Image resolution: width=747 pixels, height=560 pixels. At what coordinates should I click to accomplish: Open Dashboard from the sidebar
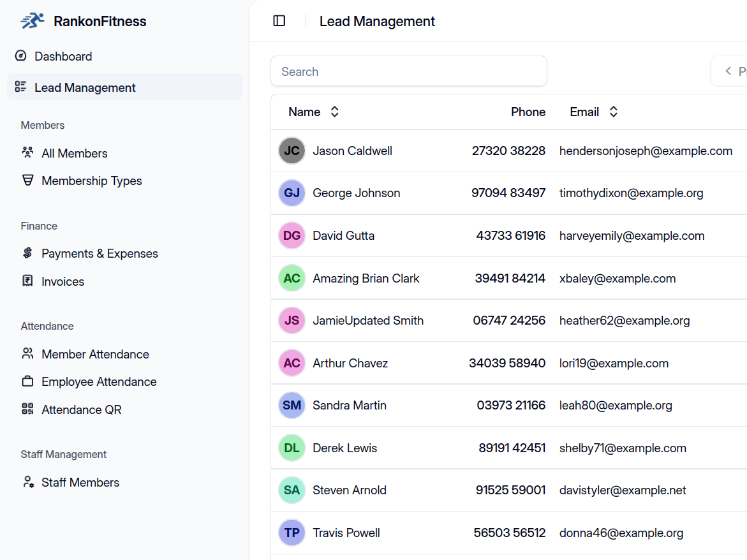point(125,56)
